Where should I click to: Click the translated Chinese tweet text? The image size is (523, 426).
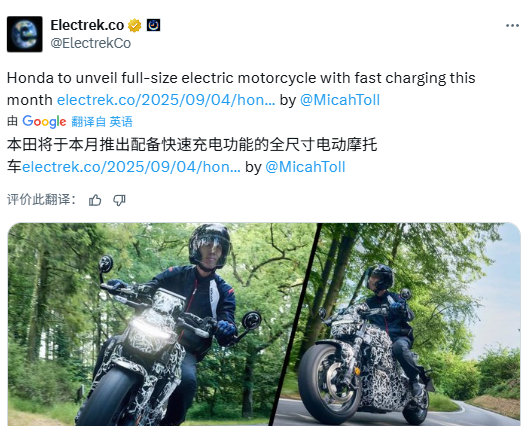pyautogui.click(x=192, y=156)
